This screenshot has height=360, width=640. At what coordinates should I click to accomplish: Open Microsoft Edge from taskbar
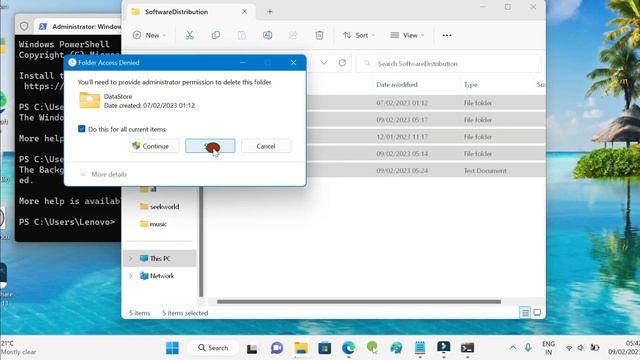[348, 348]
